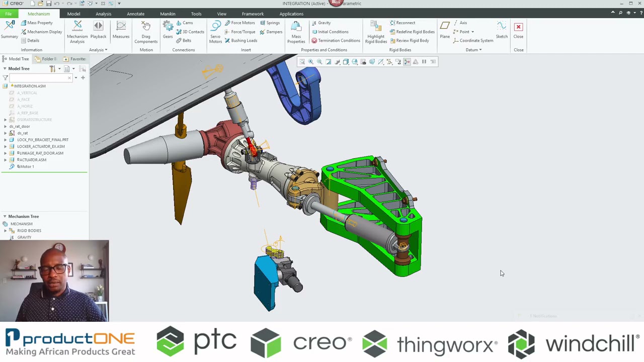Open Mechanism Display settings
The width and height of the screenshot is (644, 362).
[41, 32]
